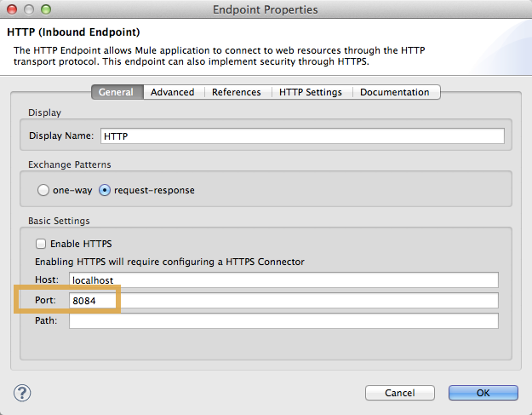
Task: Minimize the Endpoint Properties window
Action: pos(28,10)
